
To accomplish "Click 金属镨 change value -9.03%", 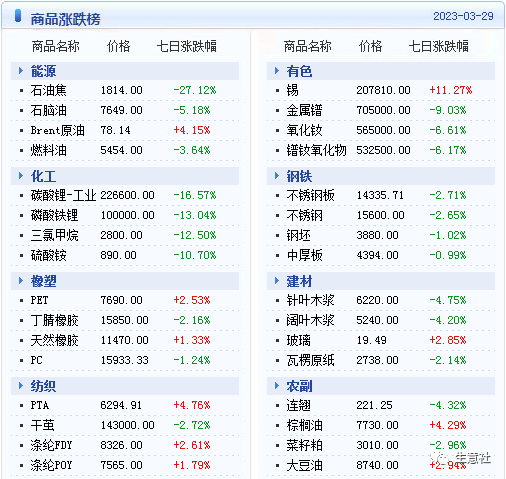I will [448, 110].
